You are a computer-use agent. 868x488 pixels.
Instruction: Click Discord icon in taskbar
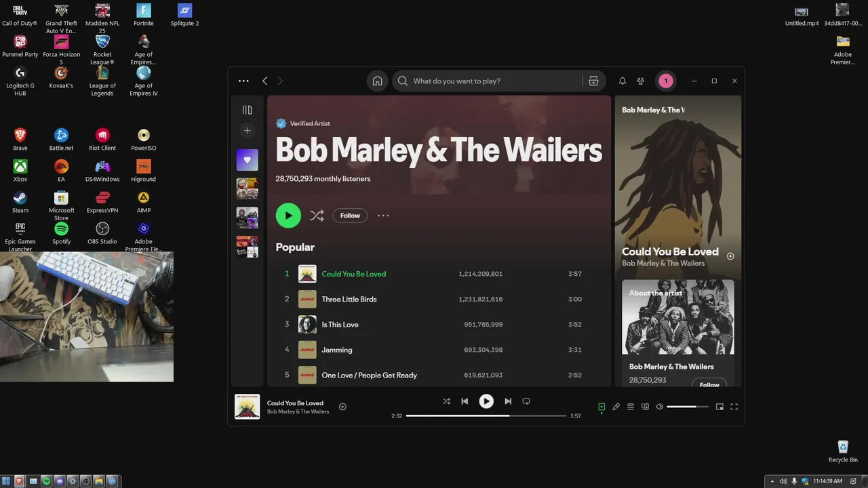tap(60, 481)
